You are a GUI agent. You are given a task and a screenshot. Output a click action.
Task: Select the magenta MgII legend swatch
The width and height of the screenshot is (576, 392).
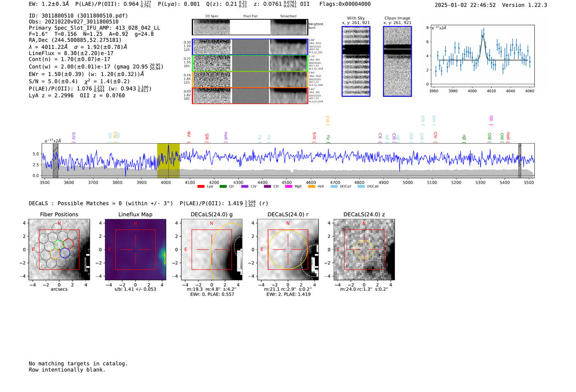click(288, 186)
